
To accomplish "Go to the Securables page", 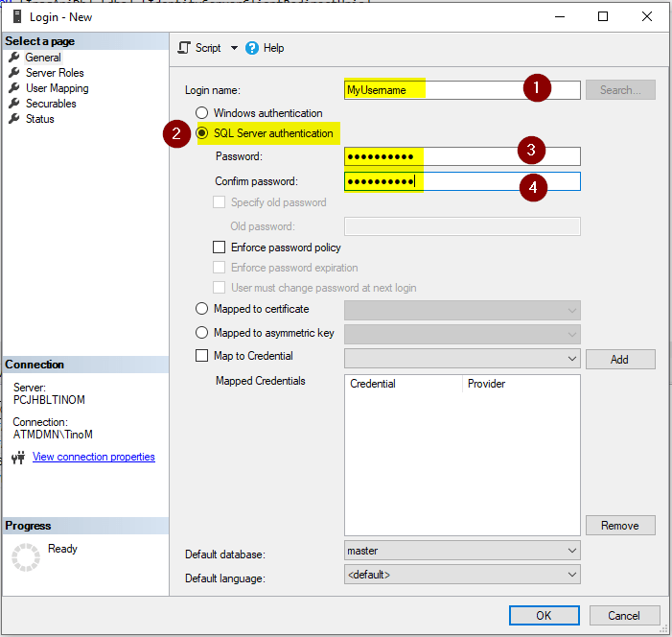I will [x=51, y=104].
